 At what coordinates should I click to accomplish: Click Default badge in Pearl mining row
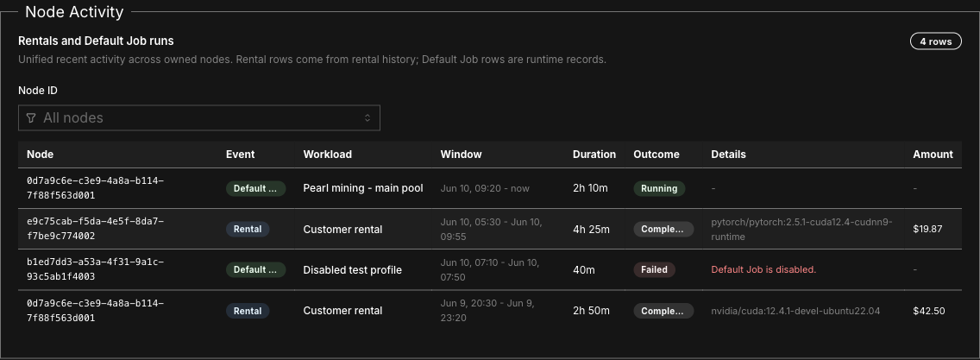click(255, 189)
